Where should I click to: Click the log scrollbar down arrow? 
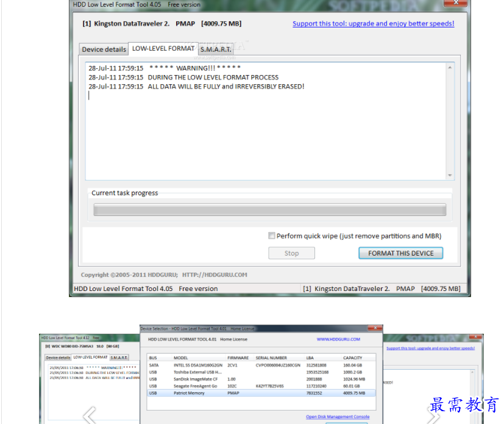tap(450, 175)
